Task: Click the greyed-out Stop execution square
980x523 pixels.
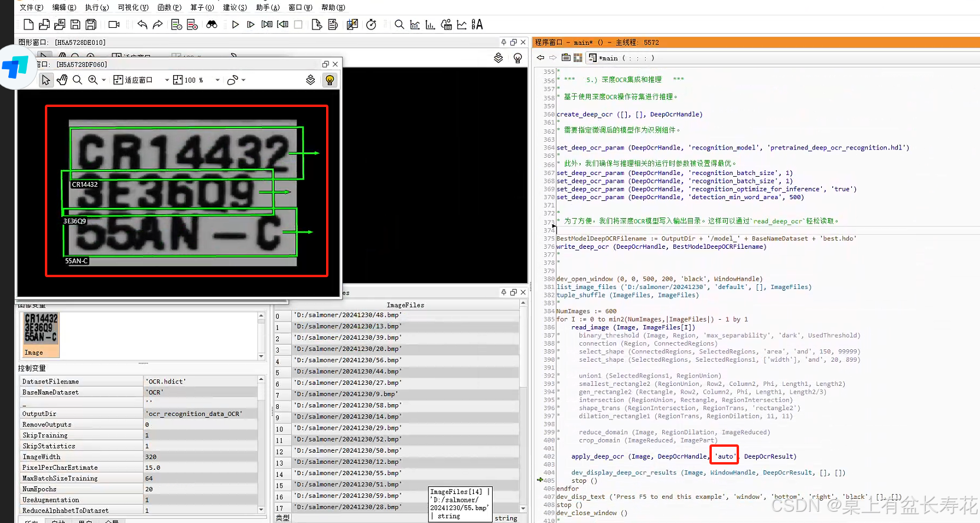Action: [298, 24]
